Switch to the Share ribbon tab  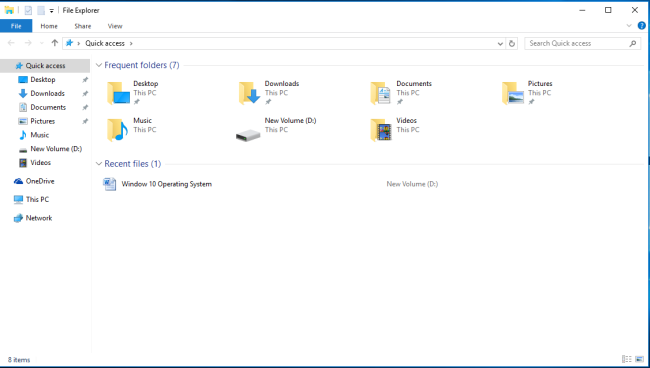(x=82, y=26)
